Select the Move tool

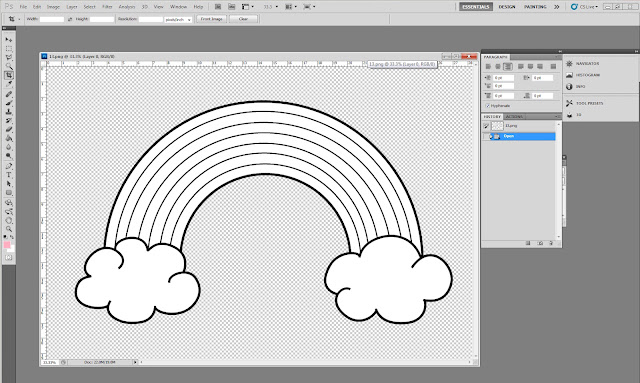click(9, 40)
